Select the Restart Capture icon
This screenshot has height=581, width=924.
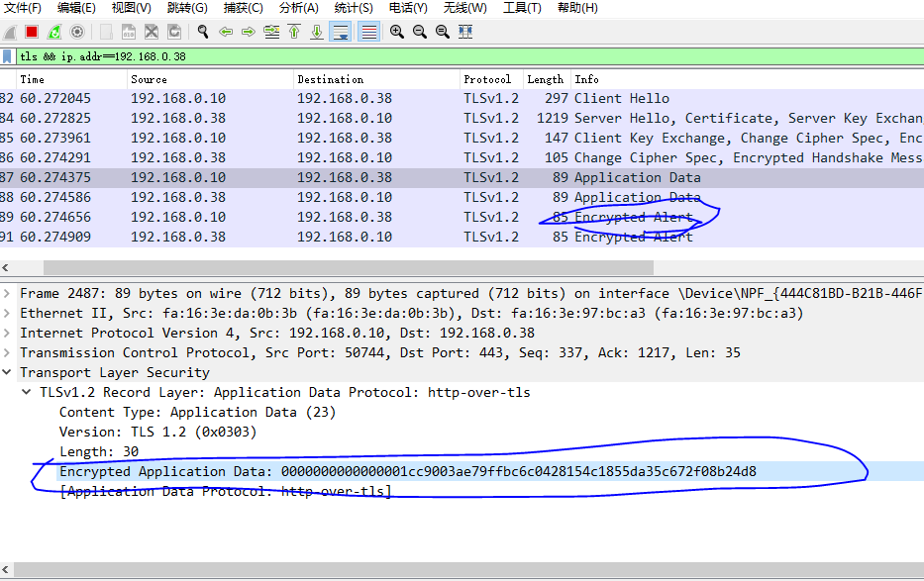53,31
